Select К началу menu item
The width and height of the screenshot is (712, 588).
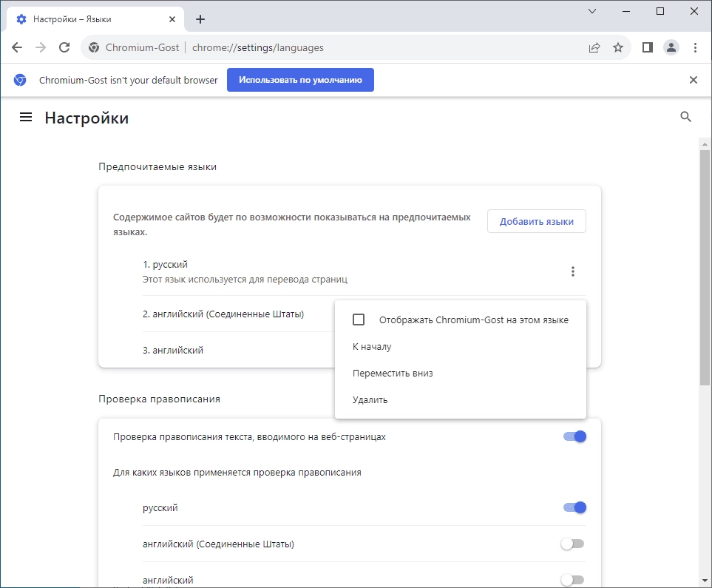pos(461,346)
